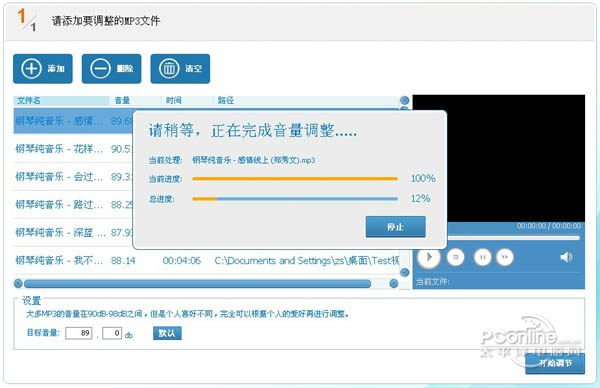Click the player stop button
Viewport: 600px width, 388px height.
point(455,257)
